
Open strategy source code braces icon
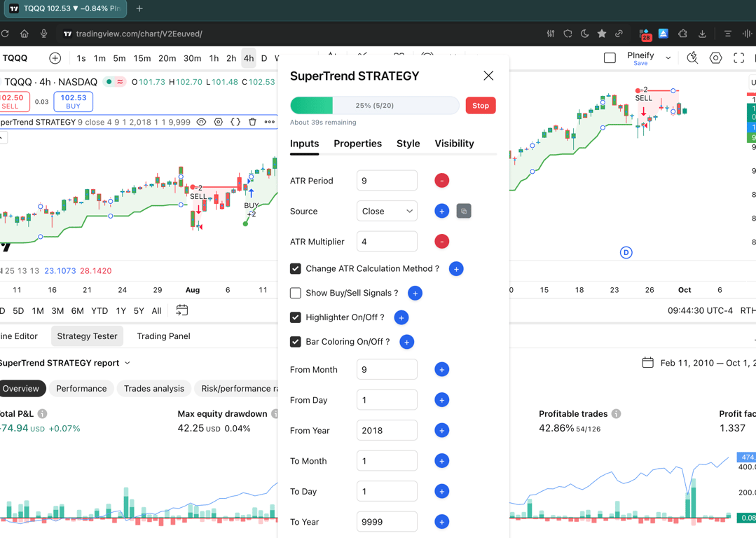[235, 122]
